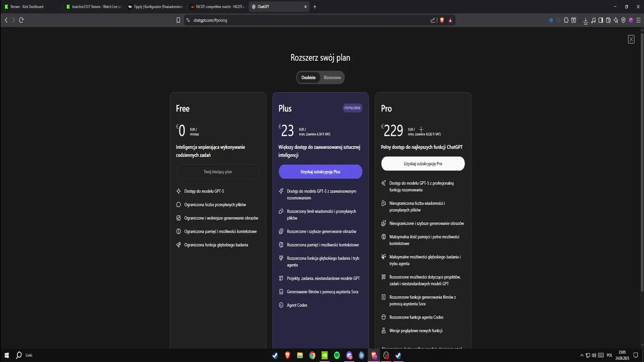Click 'Ograniczona funkcja głębokiego badania'
The width and height of the screenshot is (644, 362).
click(216, 245)
